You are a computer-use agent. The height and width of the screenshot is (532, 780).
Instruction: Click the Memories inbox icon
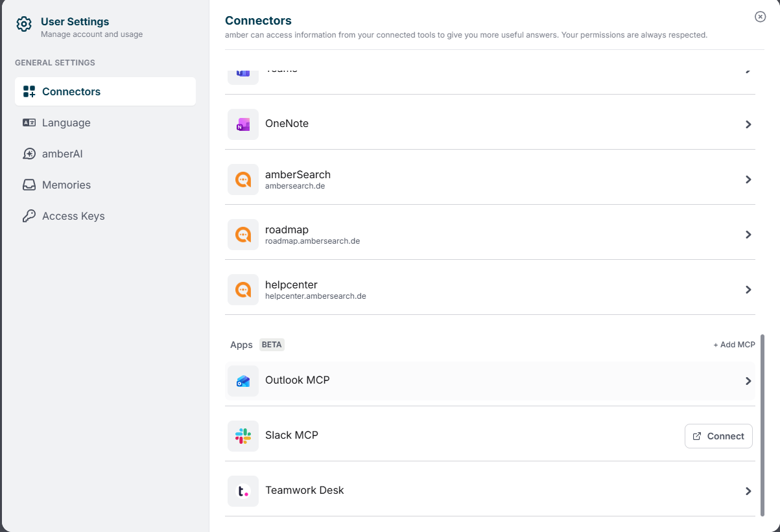tap(29, 185)
